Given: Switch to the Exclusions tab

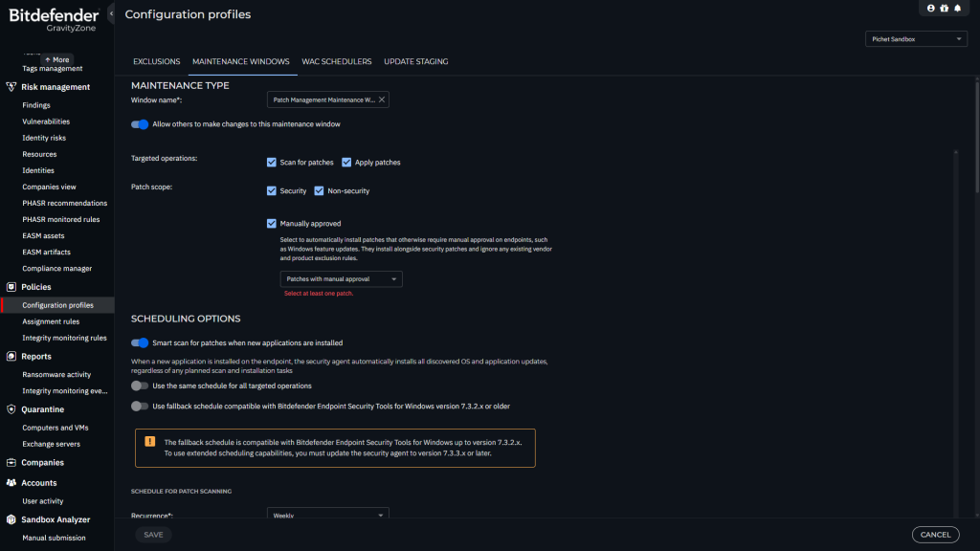Looking at the screenshot, I should point(156,61).
